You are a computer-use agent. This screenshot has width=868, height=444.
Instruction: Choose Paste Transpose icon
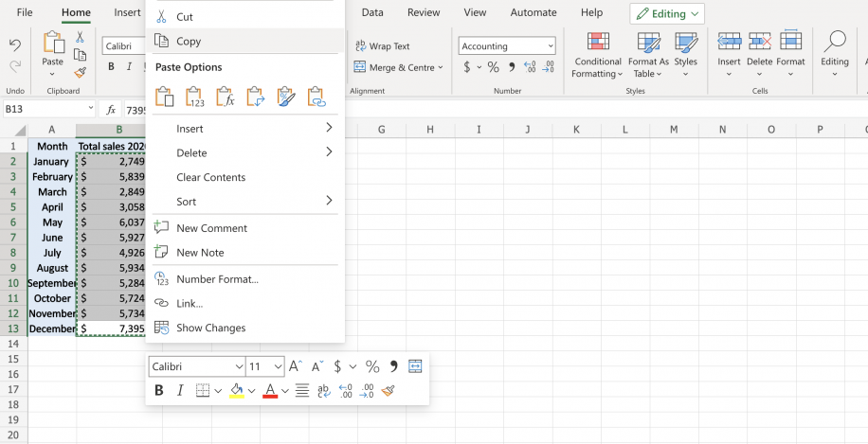256,97
